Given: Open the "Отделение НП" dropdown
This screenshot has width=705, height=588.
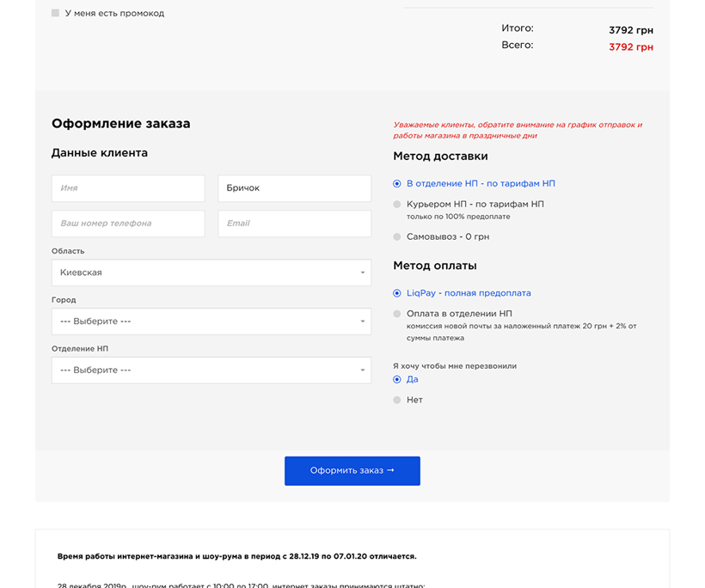Looking at the screenshot, I should click(211, 370).
